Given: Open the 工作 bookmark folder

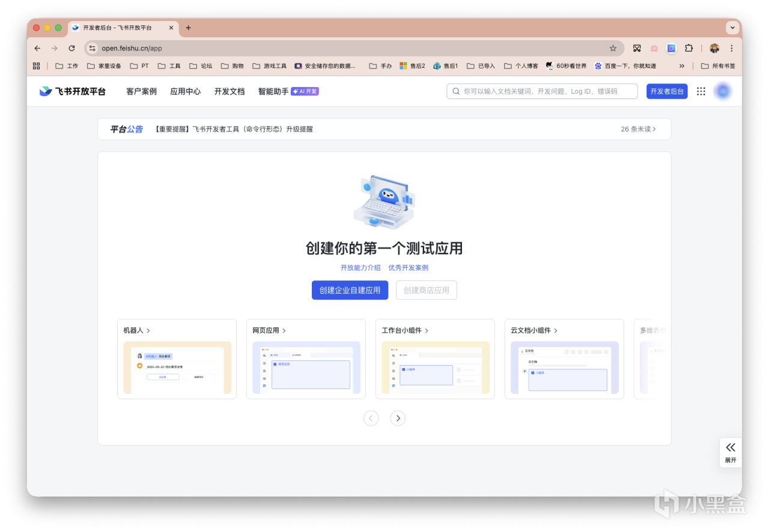Looking at the screenshot, I should point(67,66).
